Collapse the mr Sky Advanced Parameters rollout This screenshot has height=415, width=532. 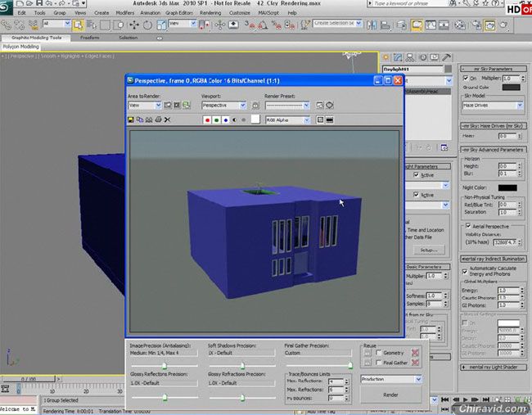[494, 150]
